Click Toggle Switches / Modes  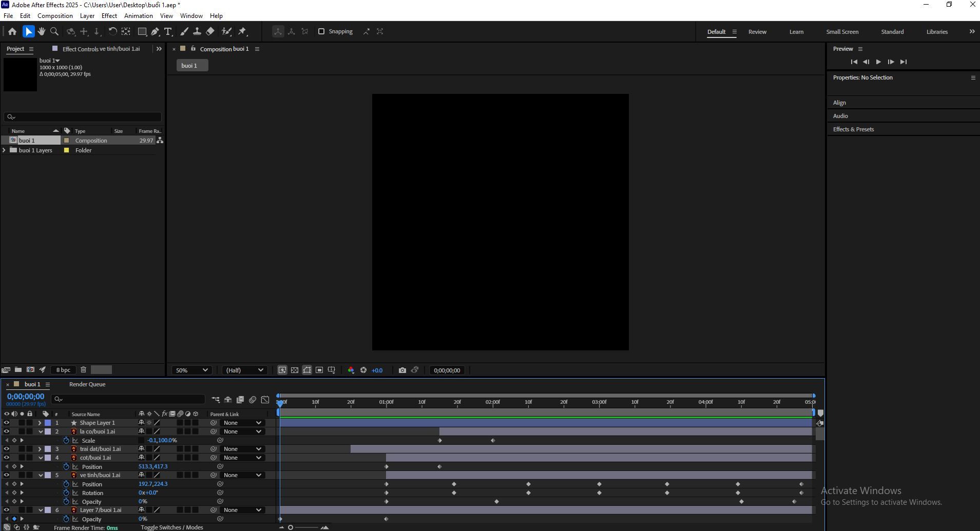172,527
